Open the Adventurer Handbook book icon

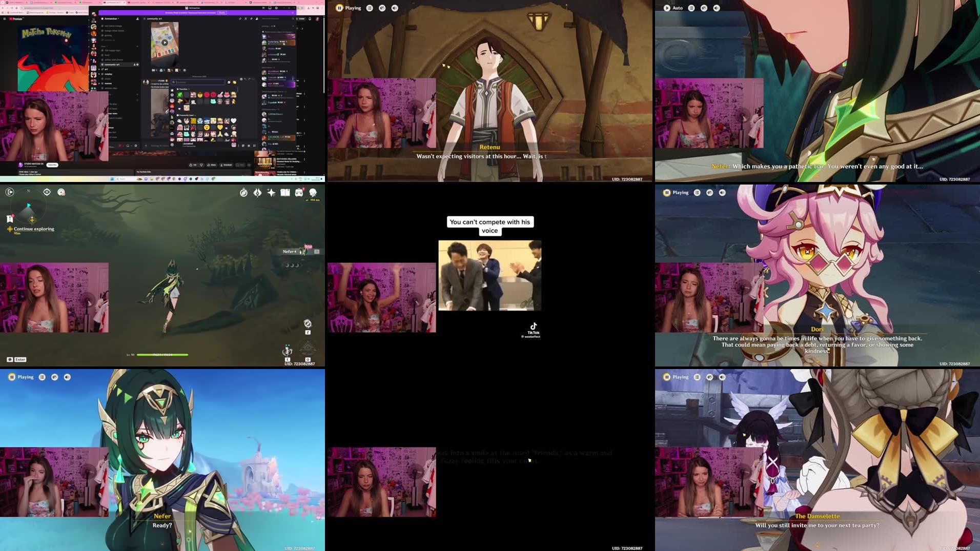[x=285, y=193]
